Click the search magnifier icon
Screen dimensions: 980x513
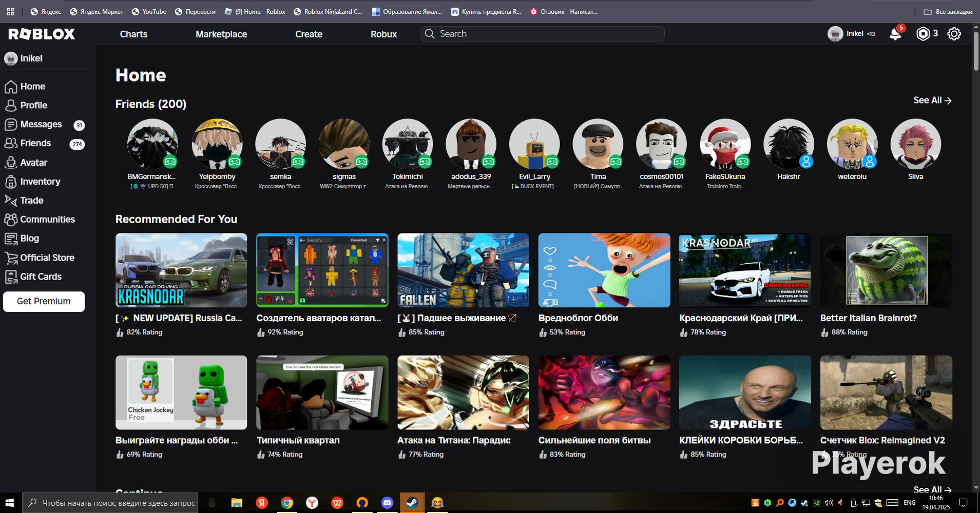pyautogui.click(x=430, y=34)
